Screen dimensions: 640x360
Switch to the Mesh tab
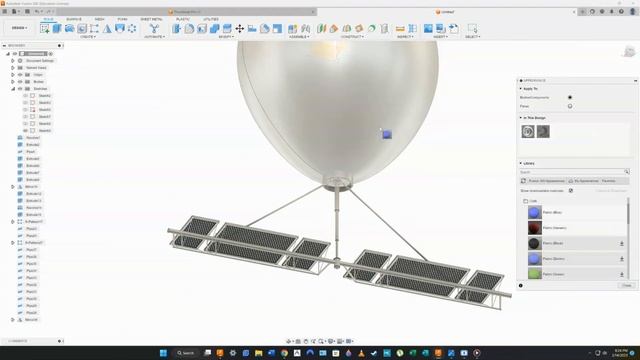[x=99, y=19]
